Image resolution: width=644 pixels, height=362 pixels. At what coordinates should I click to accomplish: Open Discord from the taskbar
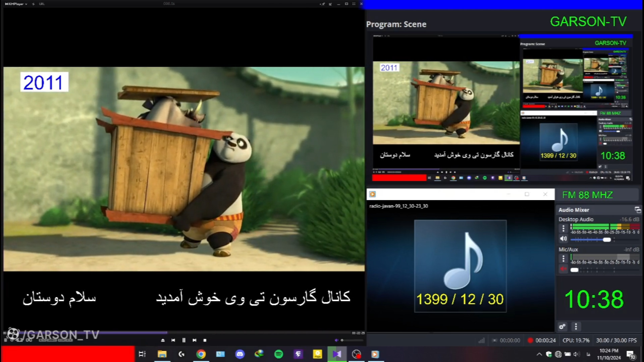(240, 354)
